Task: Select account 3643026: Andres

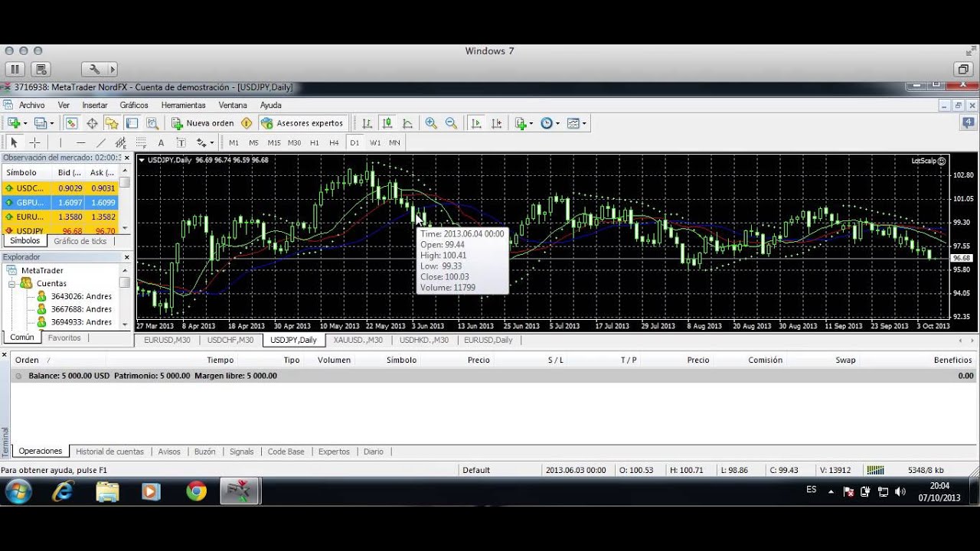Action: coord(80,296)
